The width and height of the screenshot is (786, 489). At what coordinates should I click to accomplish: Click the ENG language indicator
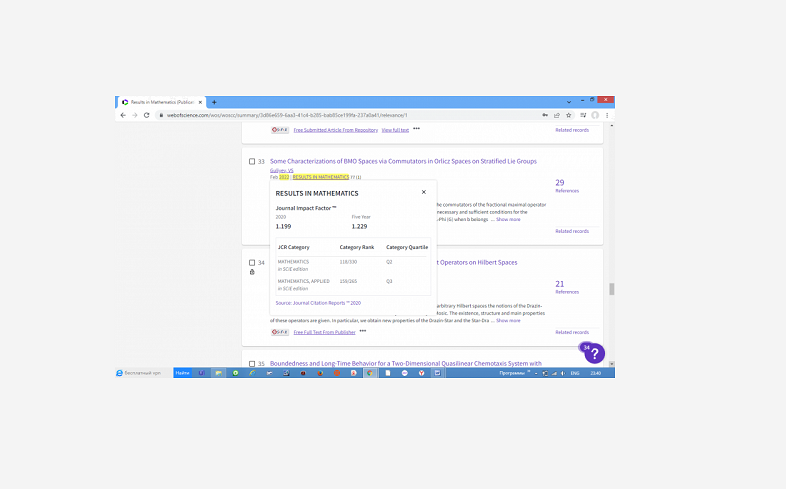pos(575,373)
